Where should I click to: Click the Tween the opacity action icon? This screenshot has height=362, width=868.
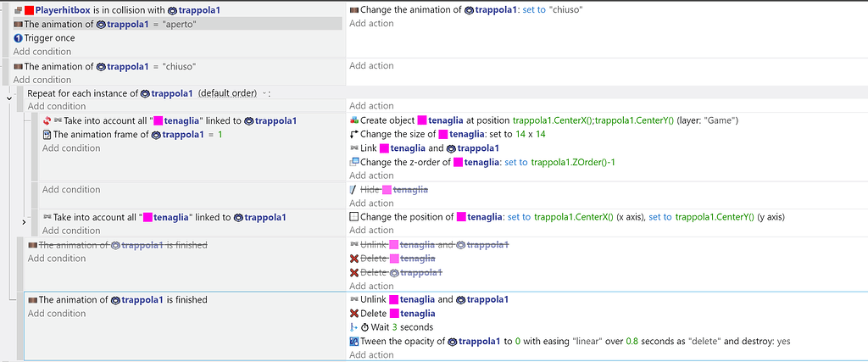tap(354, 341)
